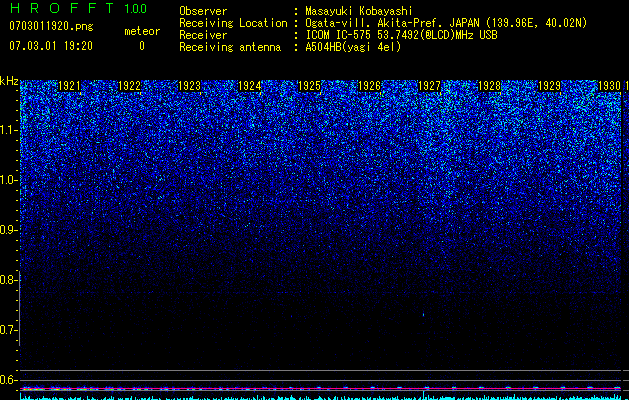Image resolution: width=629 pixels, height=400 pixels.
Task: Click the Observer field label
Action: click(203, 11)
